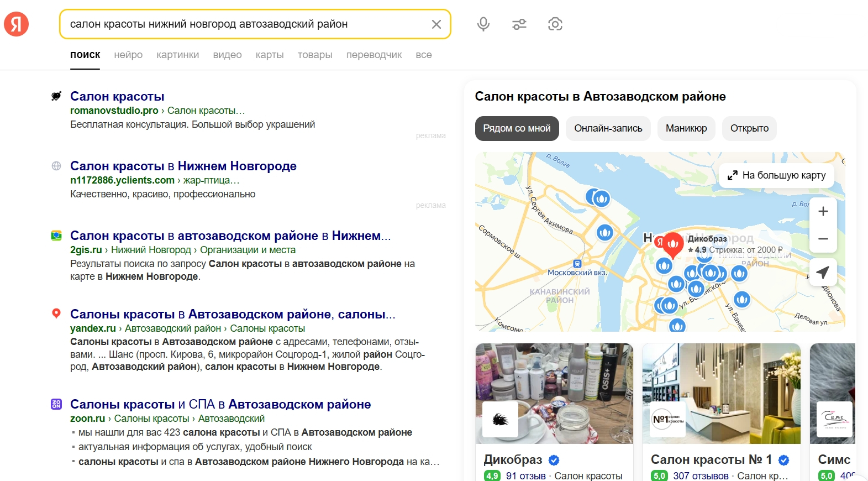Open the 2gis result «Салон красоты в автозаводском районе»
The width and height of the screenshot is (868, 481).
[230, 236]
